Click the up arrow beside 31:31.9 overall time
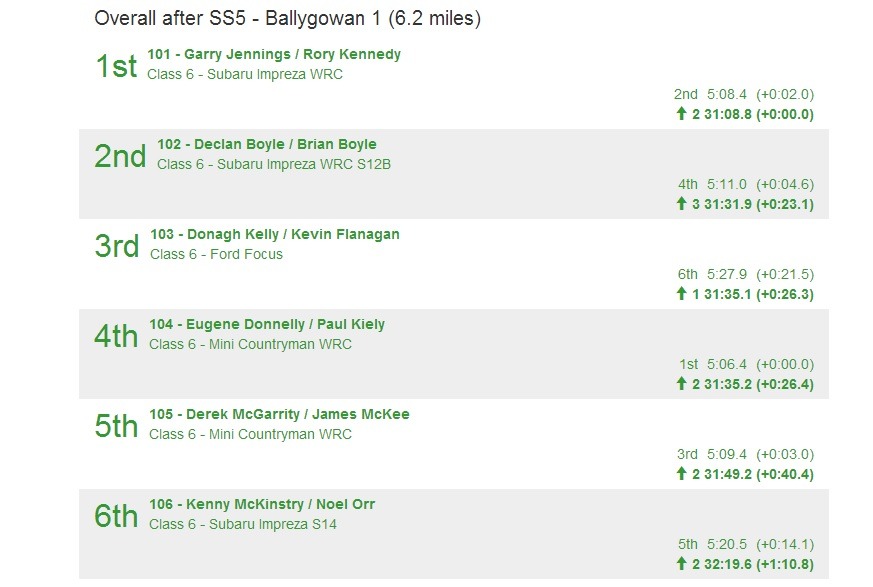 point(682,204)
